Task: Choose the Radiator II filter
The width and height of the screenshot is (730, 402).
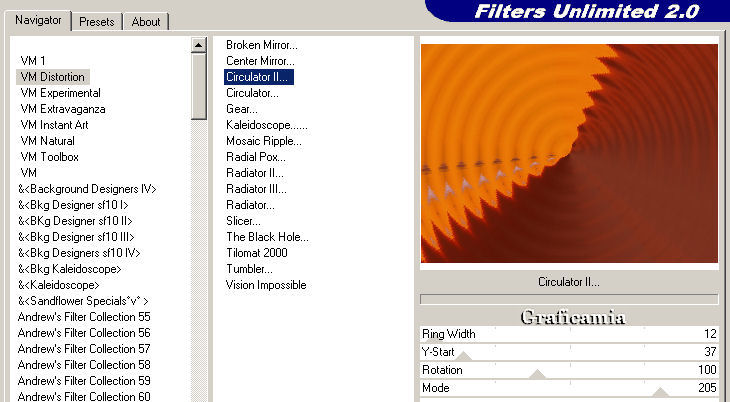Action: coord(254,173)
